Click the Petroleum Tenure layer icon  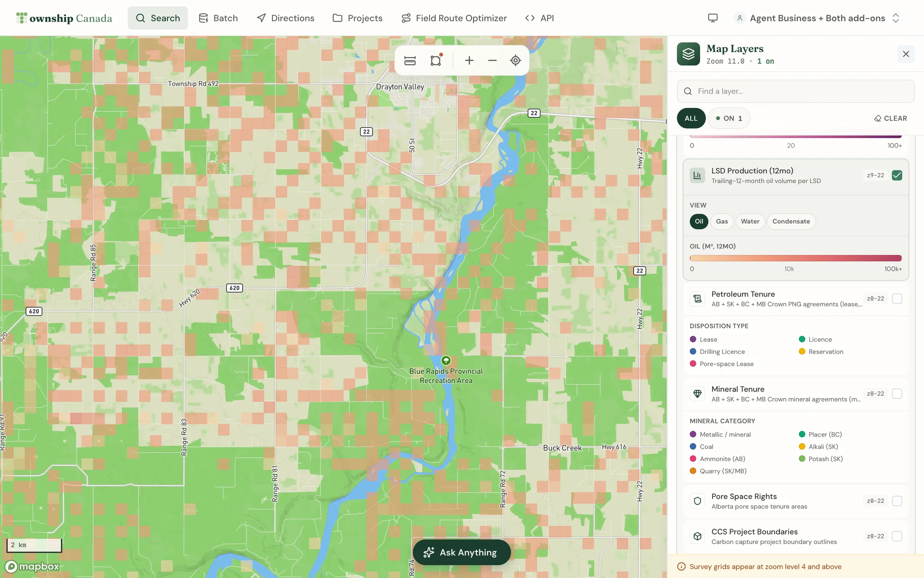697,299
